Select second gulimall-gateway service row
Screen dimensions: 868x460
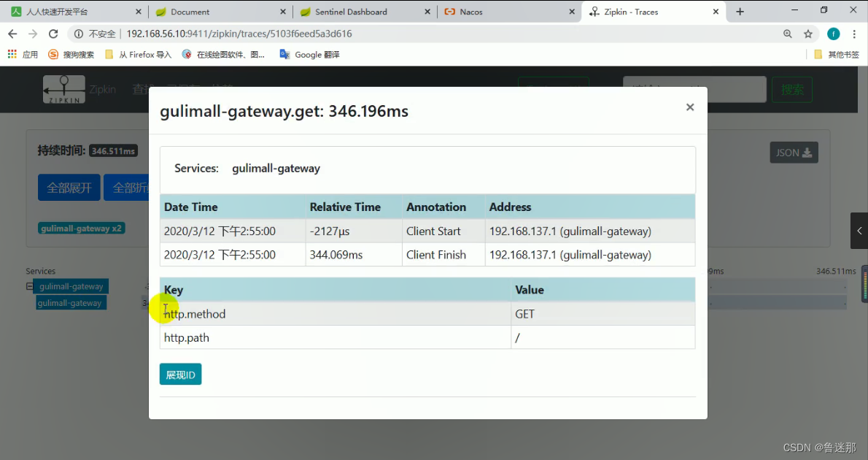click(71, 303)
